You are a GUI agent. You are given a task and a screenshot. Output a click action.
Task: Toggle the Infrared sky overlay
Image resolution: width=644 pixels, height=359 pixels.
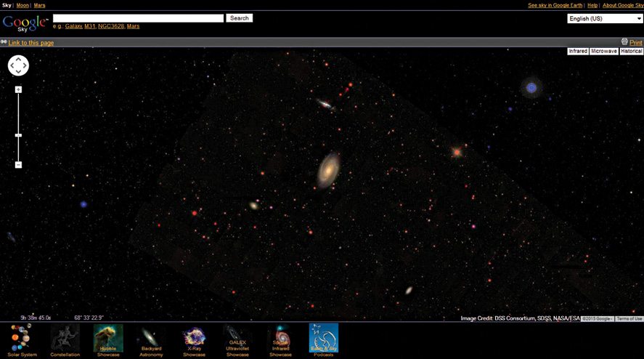click(578, 52)
